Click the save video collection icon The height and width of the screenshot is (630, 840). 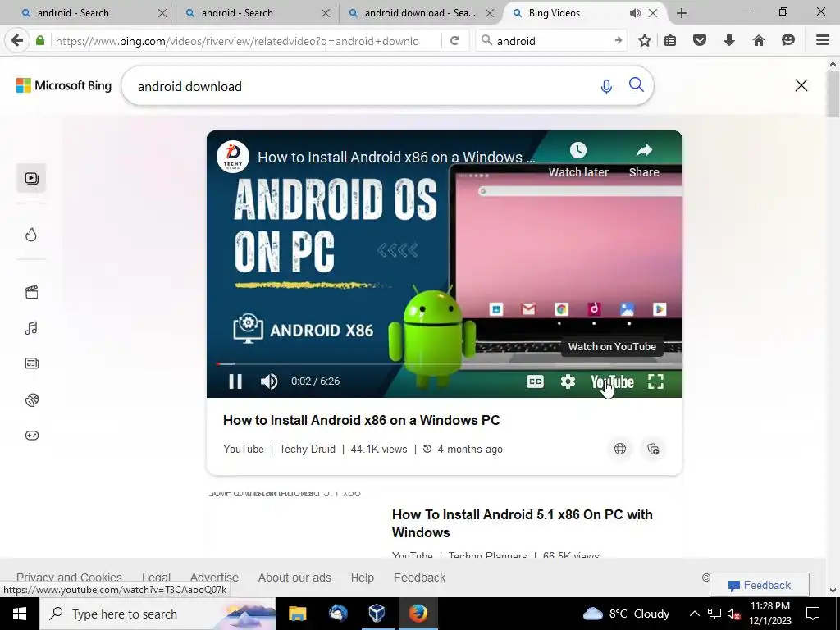652,449
